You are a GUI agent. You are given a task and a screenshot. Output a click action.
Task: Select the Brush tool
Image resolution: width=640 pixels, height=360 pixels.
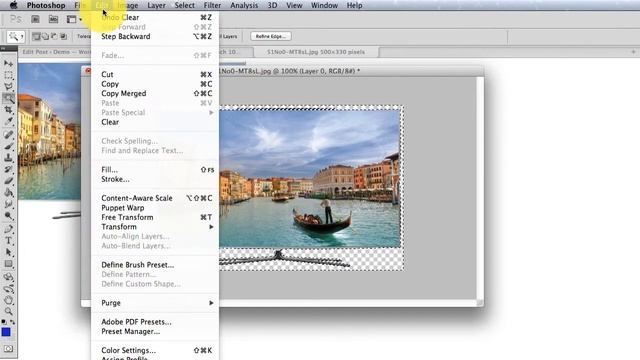point(9,146)
